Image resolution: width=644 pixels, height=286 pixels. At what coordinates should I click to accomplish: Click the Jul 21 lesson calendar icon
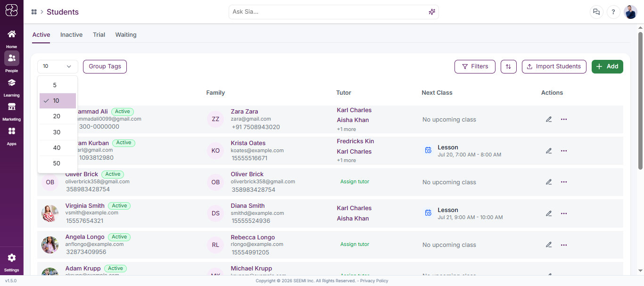coord(428,213)
